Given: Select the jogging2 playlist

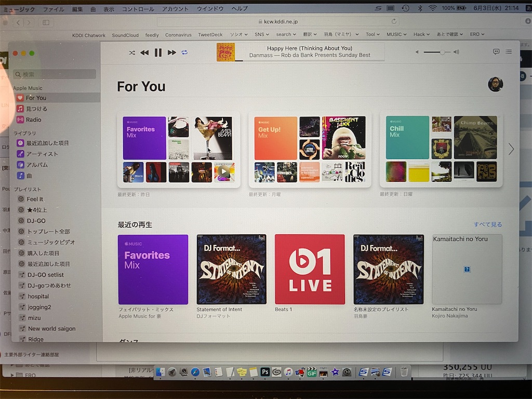Looking at the screenshot, I should (x=39, y=307).
